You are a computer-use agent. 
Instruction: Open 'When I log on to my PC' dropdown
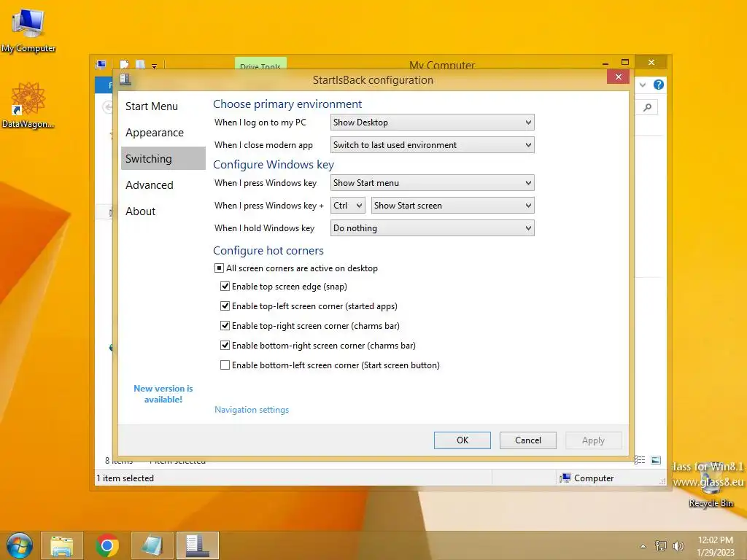point(432,122)
